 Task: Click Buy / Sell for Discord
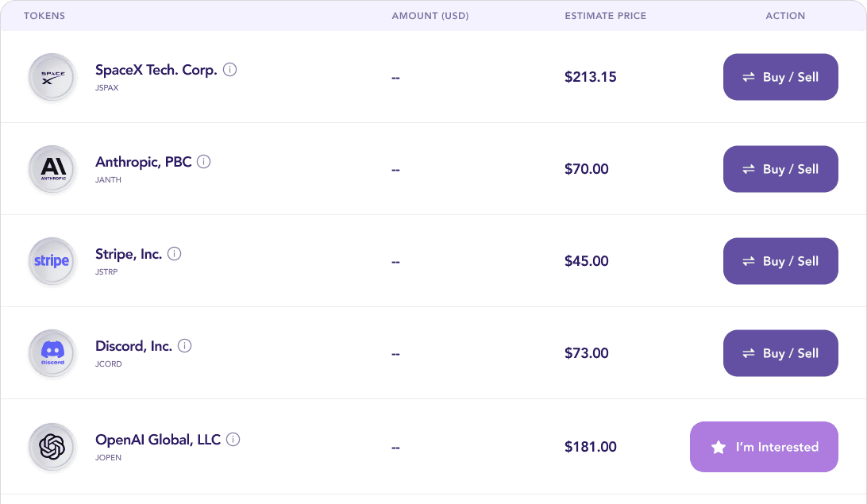coord(780,353)
